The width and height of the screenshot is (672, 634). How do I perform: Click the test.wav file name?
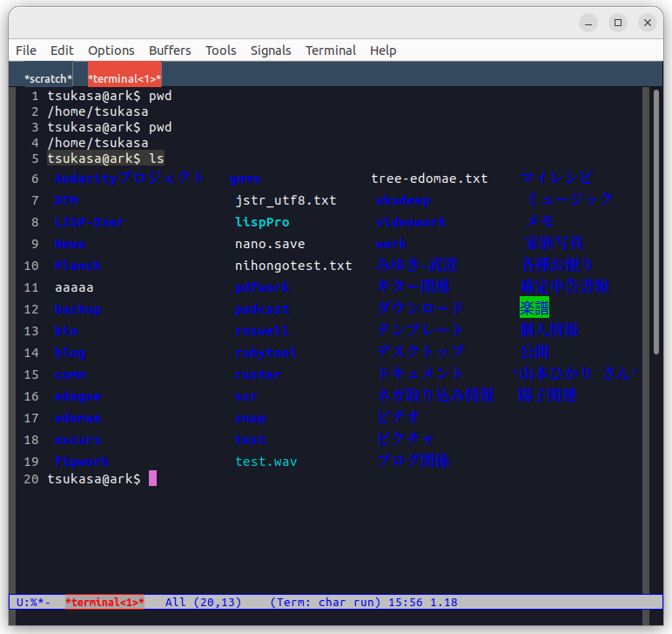click(266, 462)
